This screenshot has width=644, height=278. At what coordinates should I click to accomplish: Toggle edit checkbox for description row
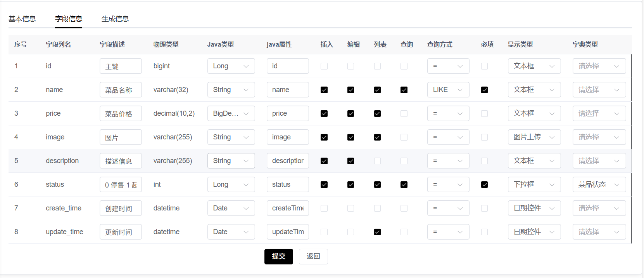[351, 161]
